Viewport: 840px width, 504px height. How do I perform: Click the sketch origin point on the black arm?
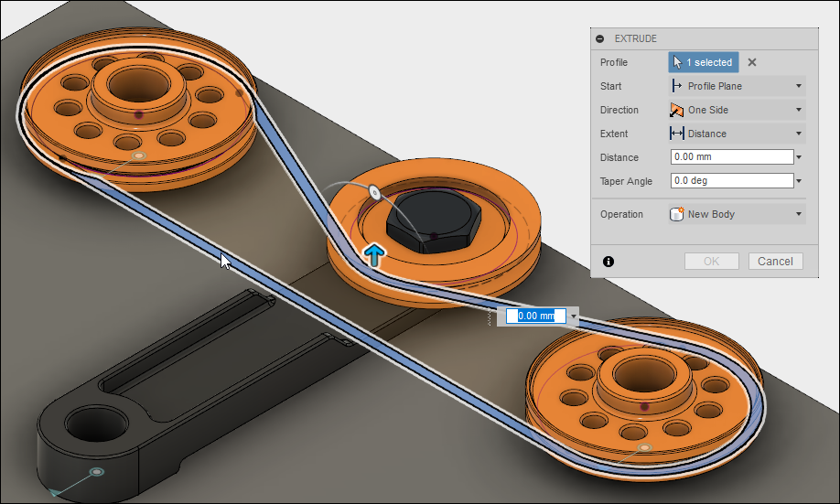[96, 472]
